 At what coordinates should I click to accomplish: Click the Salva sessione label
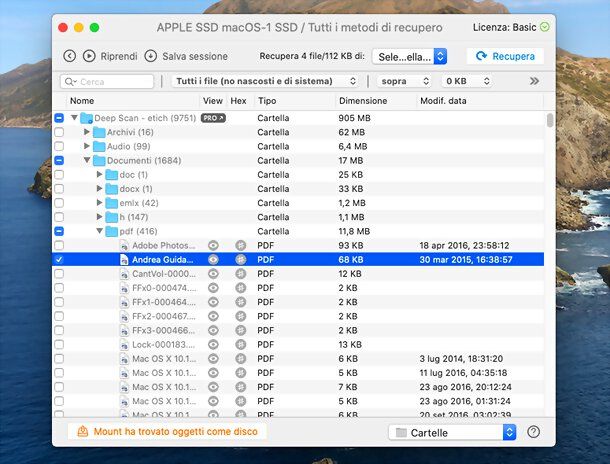(195, 56)
